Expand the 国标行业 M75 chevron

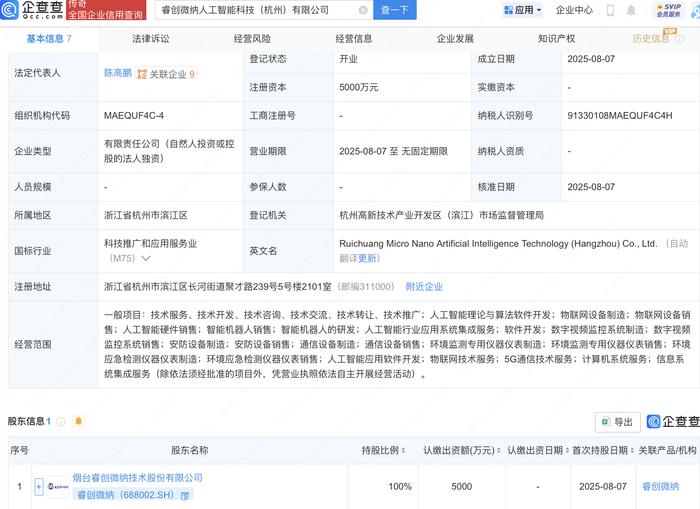tap(146, 258)
